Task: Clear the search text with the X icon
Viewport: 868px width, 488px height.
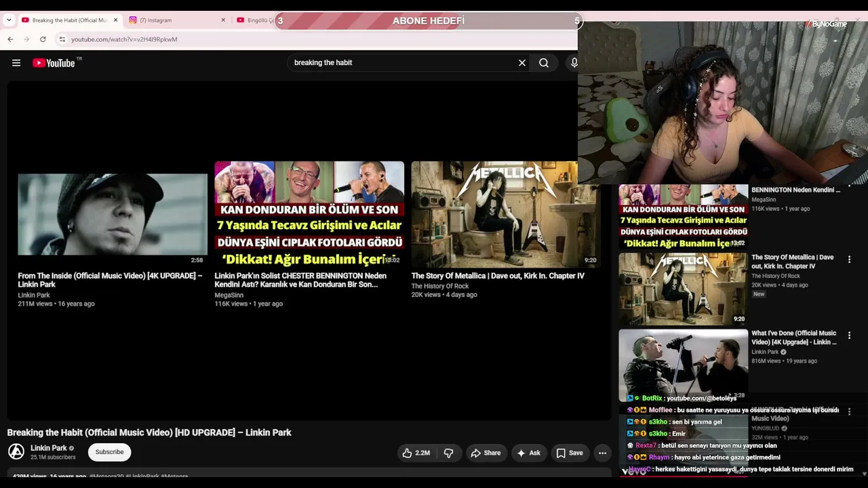Action: pos(522,63)
